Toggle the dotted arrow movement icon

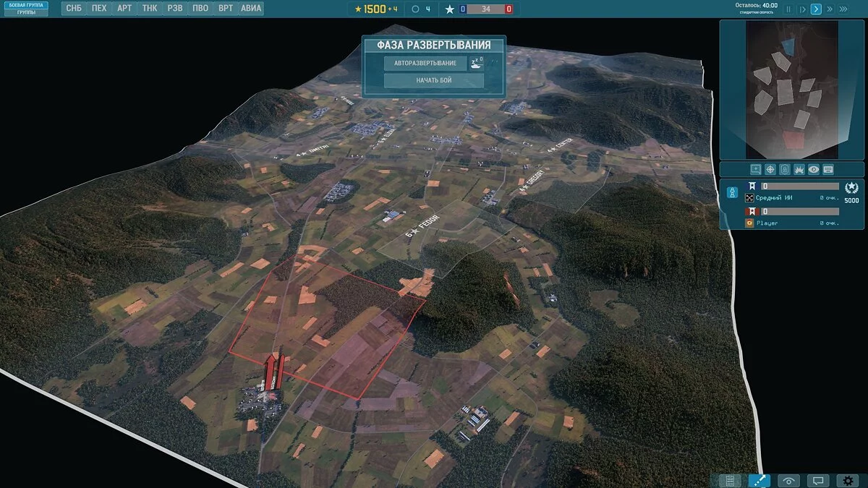759,480
